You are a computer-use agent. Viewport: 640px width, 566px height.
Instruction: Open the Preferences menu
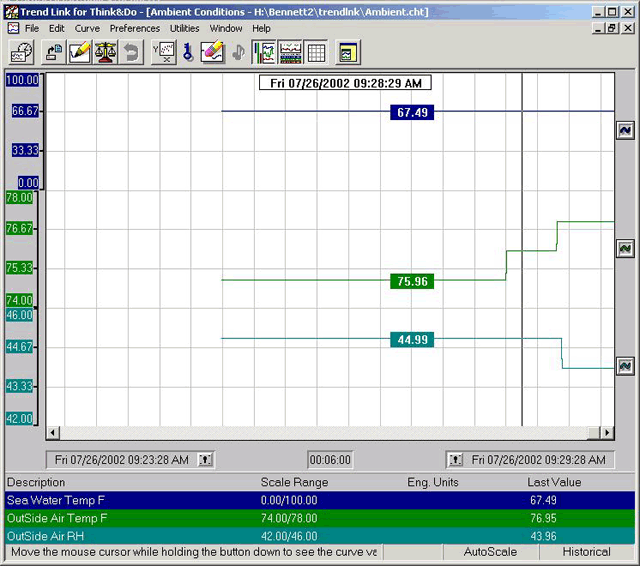(x=135, y=29)
